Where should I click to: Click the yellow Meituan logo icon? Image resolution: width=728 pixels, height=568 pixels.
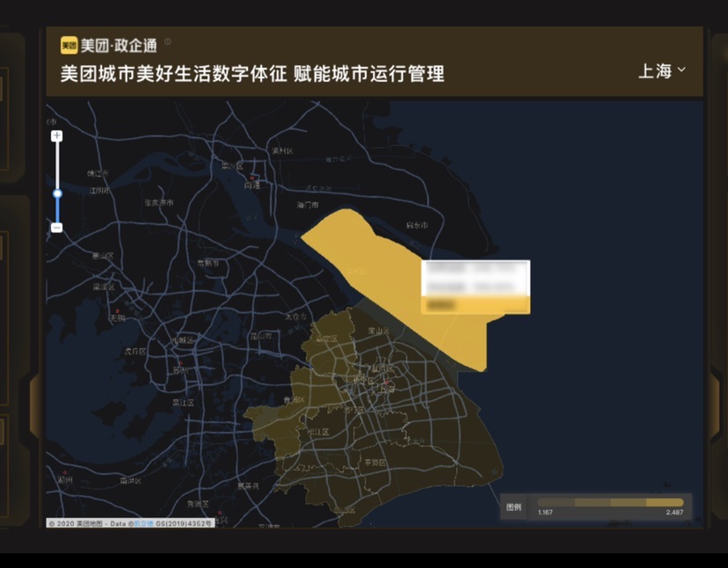tap(69, 45)
